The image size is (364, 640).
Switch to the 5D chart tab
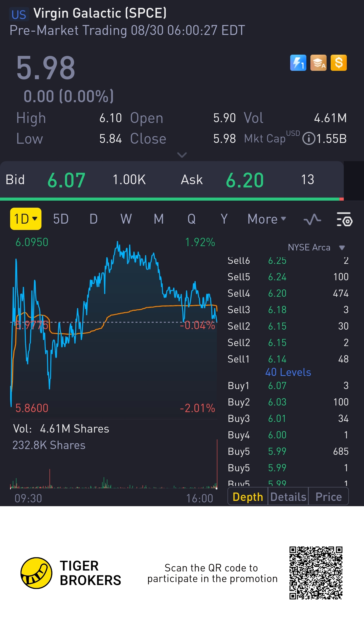[x=61, y=219]
